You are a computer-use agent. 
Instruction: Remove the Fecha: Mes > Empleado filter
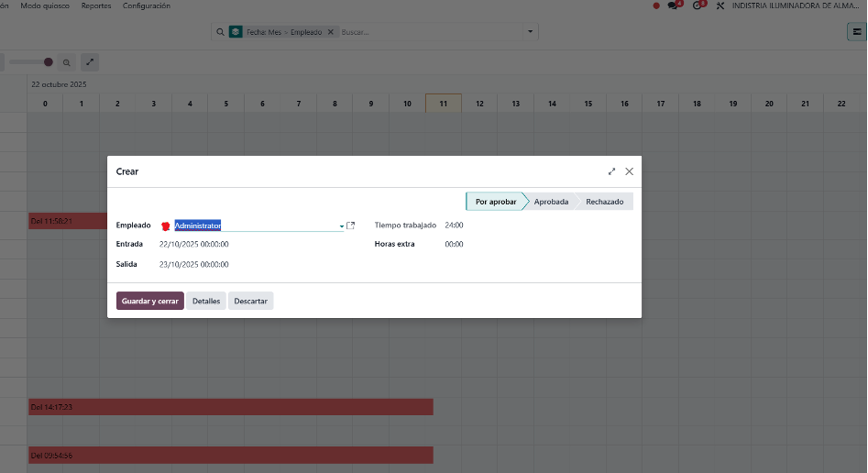point(331,32)
